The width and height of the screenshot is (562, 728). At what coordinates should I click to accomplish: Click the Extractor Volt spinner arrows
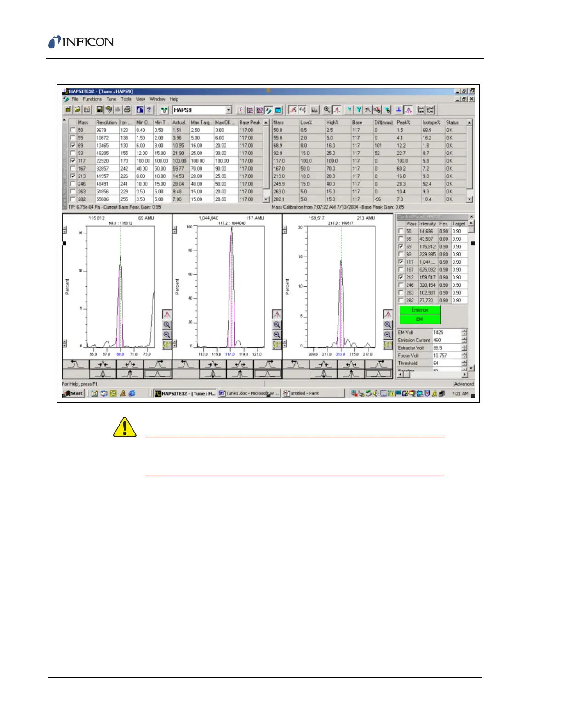(x=464, y=348)
